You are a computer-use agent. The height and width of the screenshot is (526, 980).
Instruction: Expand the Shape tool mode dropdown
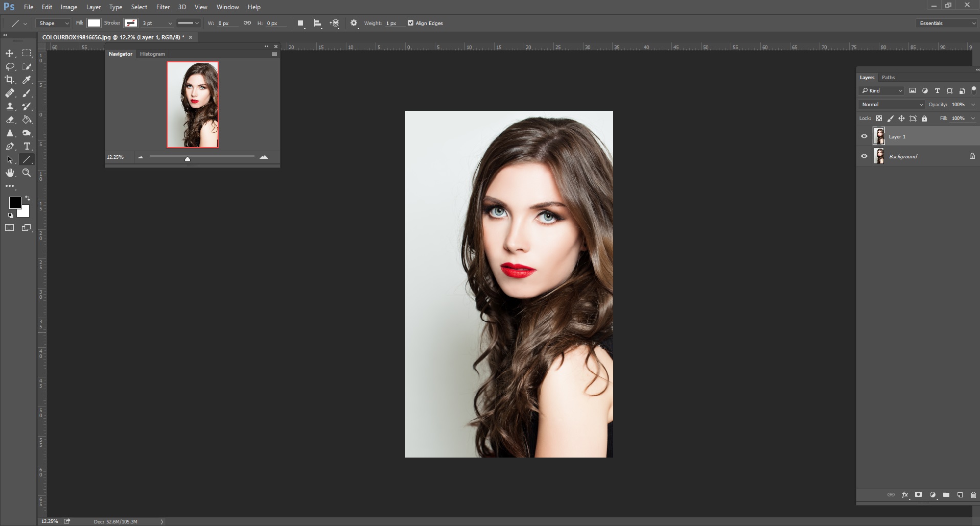click(x=54, y=23)
